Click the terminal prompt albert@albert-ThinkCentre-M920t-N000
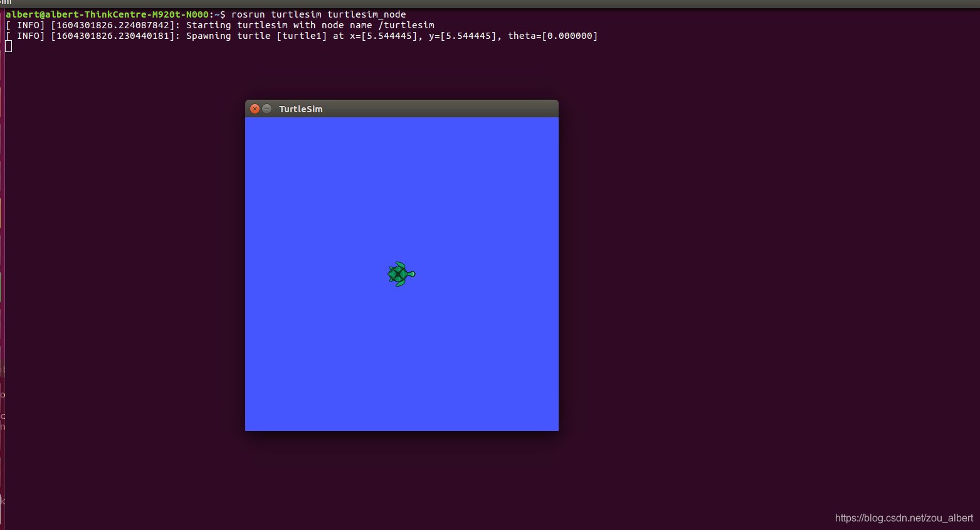 107,14
